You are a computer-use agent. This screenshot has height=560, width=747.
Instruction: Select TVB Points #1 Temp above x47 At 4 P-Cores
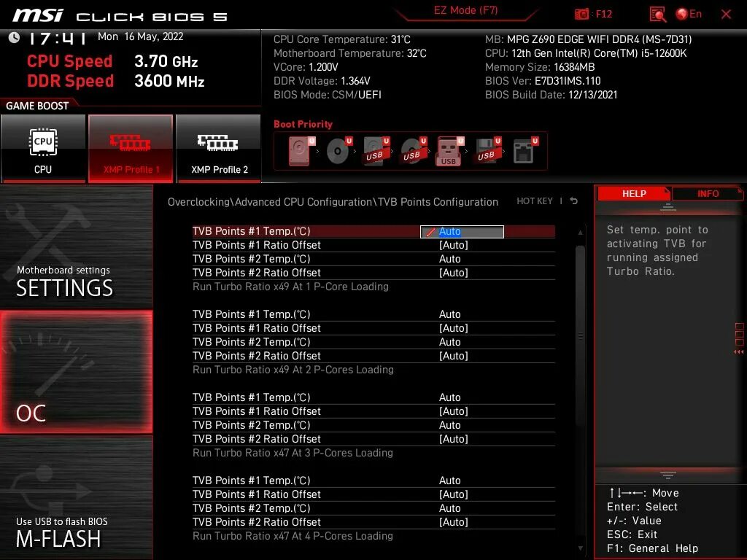pyautogui.click(x=373, y=481)
